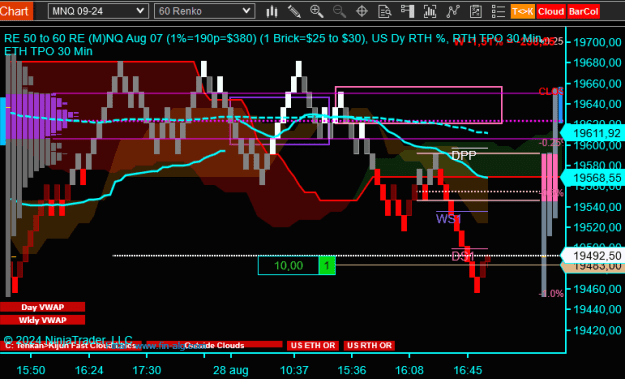
Task: Click the 10:37 time axis label
Action: coord(294,370)
